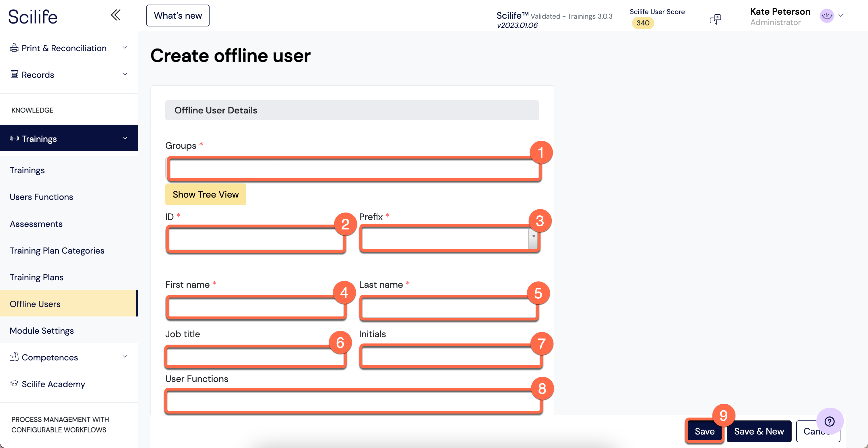
Task: Click the Save & New button
Action: point(758,431)
